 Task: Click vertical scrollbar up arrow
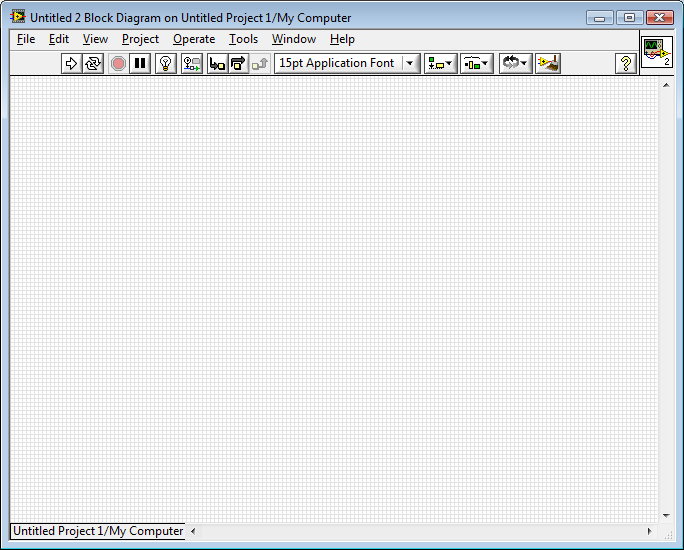[666, 85]
